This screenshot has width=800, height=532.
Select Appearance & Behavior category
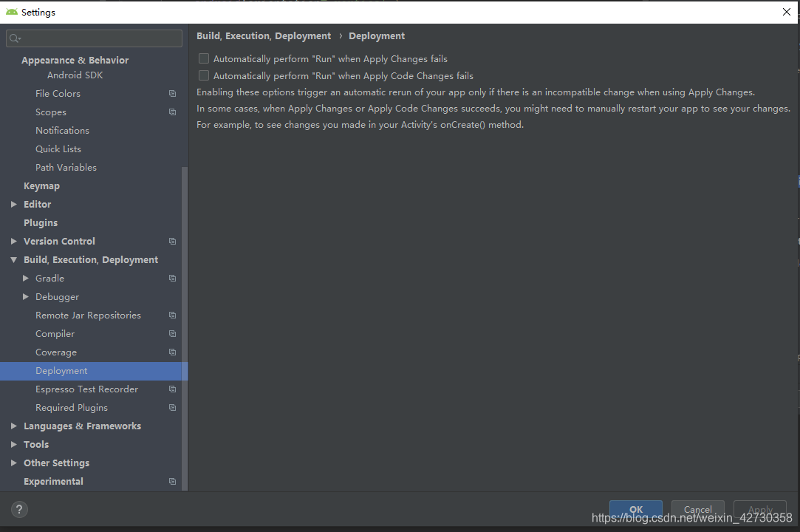75,61
